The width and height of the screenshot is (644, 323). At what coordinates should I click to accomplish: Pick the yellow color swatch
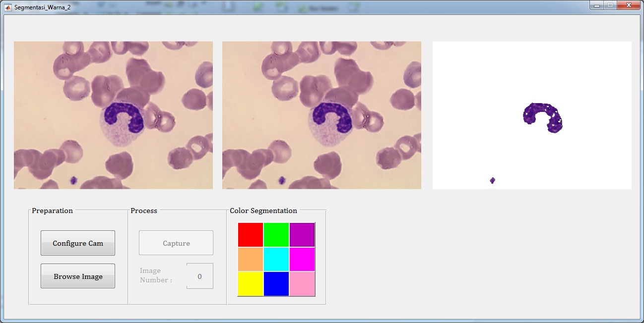click(x=251, y=283)
